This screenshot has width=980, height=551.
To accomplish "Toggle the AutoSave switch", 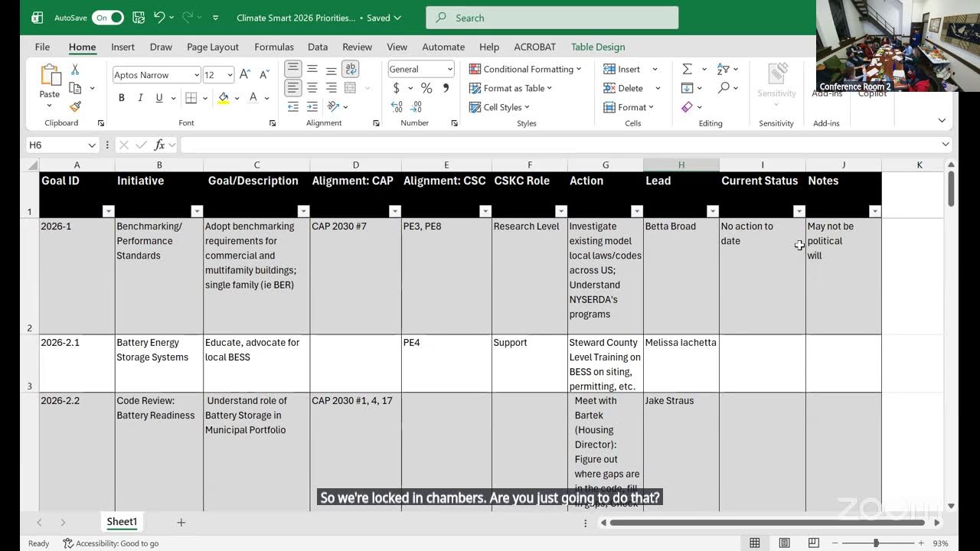I will [x=108, y=17].
